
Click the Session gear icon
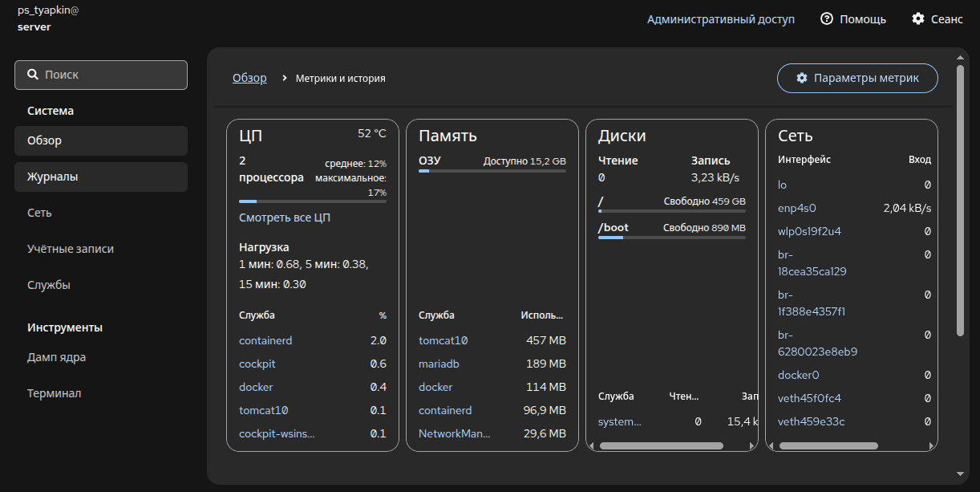(918, 18)
